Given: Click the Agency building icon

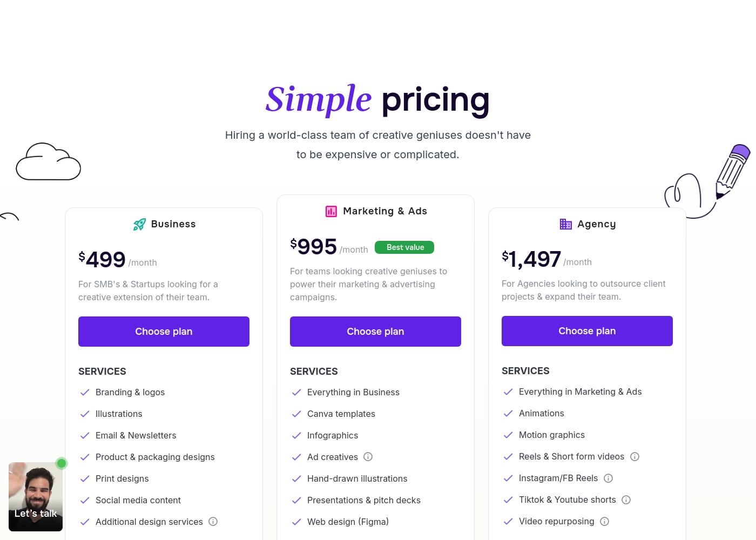Looking at the screenshot, I should [x=565, y=224].
